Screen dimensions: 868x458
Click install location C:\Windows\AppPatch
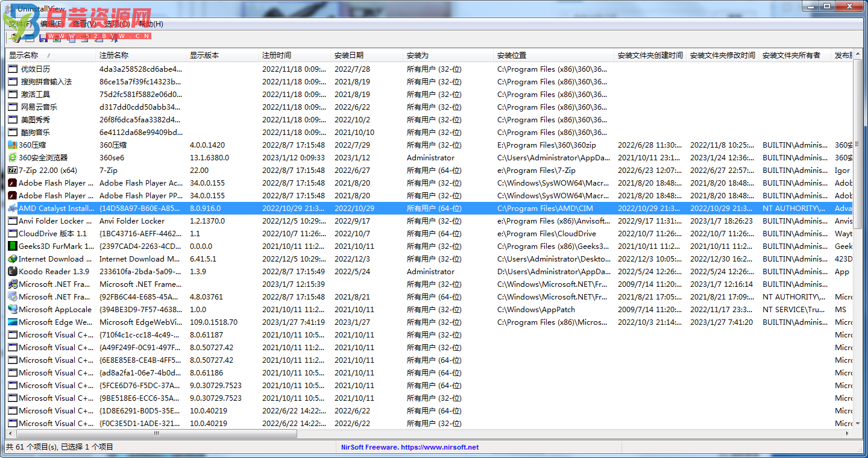[x=536, y=309]
